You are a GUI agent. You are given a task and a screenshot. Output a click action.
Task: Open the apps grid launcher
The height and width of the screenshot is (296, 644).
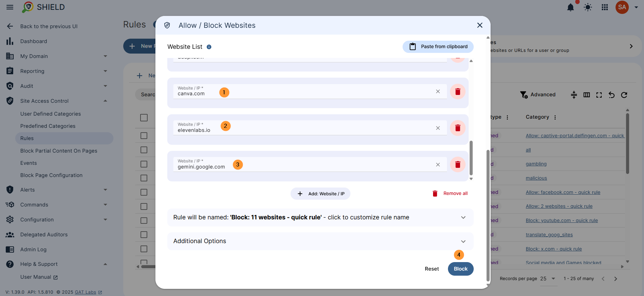coord(605,7)
